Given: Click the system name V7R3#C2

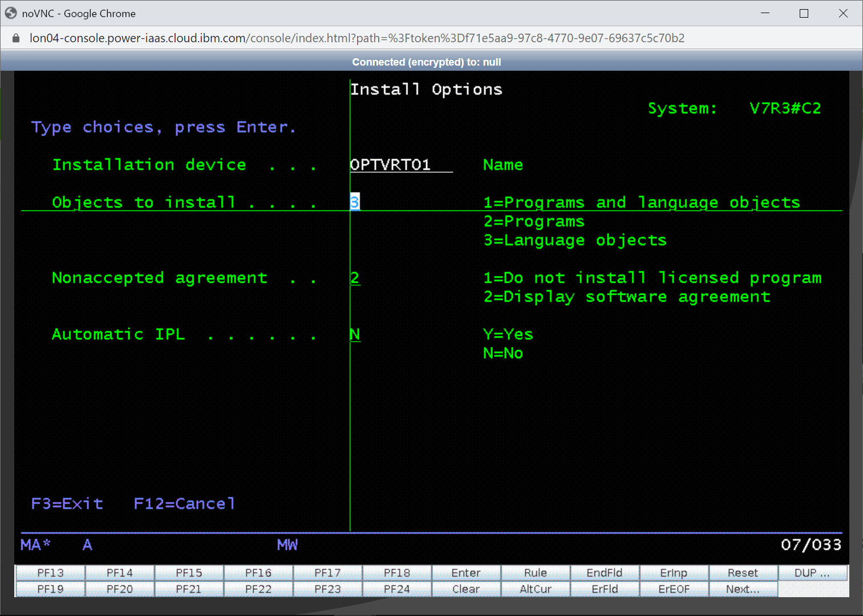Looking at the screenshot, I should (x=785, y=108).
